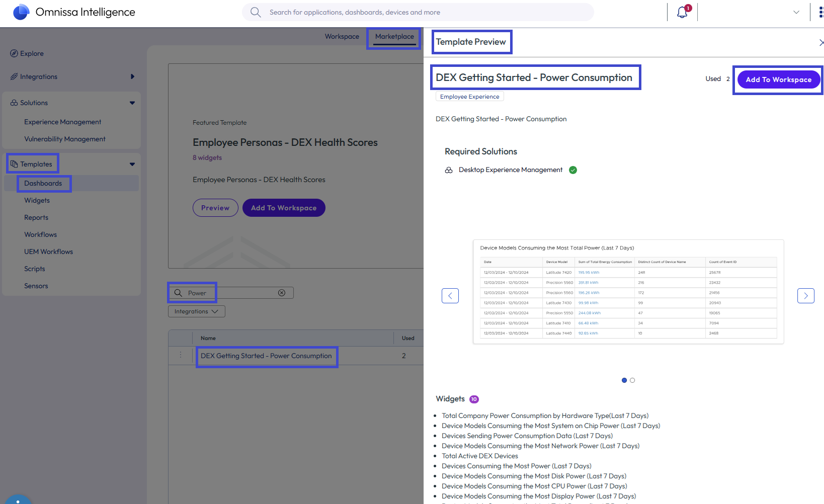Viewport: 824px width, 504px height.
Task: Click the green check next to Desktop Experience Management
Action: click(x=573, y=170)
